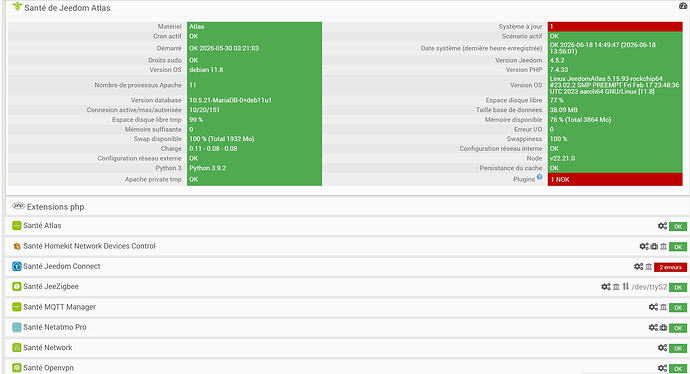Click the MQTT Manager plugin logo

pos(17,307)
